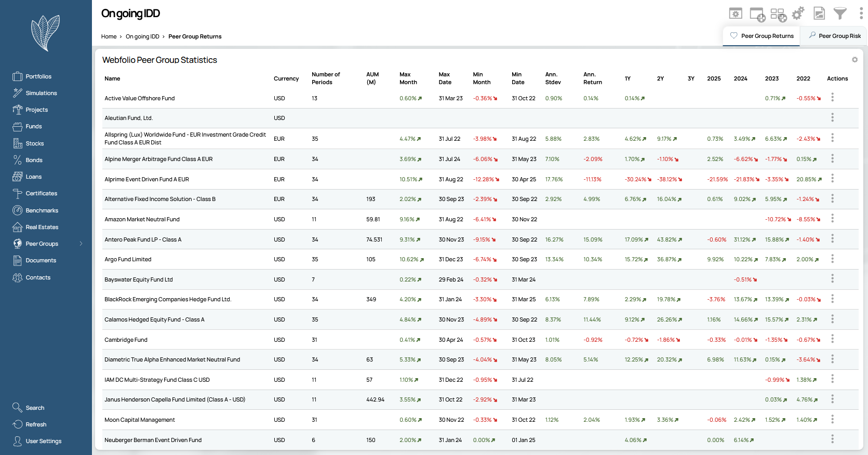Image resolution: width=868 pixels, height=455 pixels.
Task: Open actions menu for Argo Fund Limited
Action: [832, 259]
